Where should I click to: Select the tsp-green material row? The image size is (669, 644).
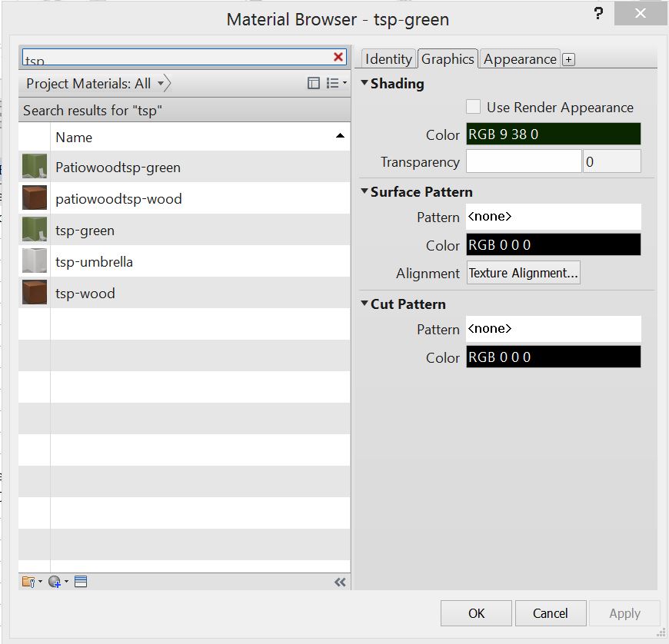point(185,230)
